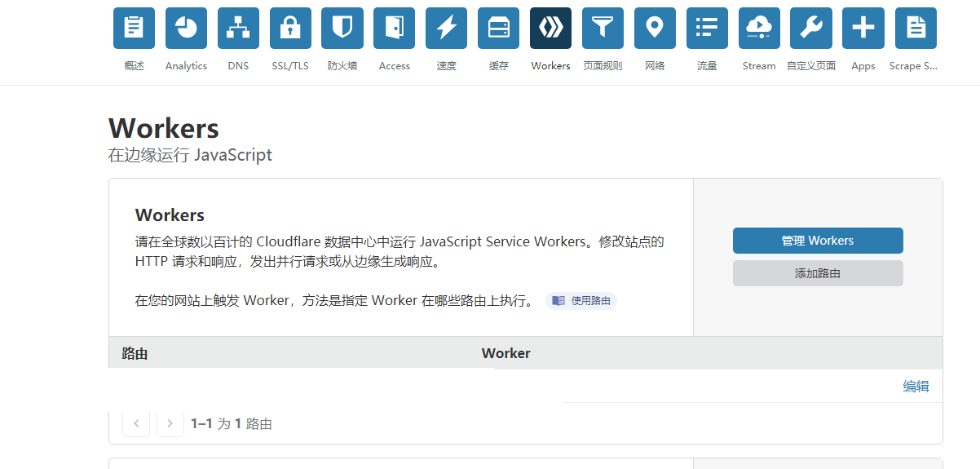
Task: Click the Worker column header
Action: click(505, 353)
